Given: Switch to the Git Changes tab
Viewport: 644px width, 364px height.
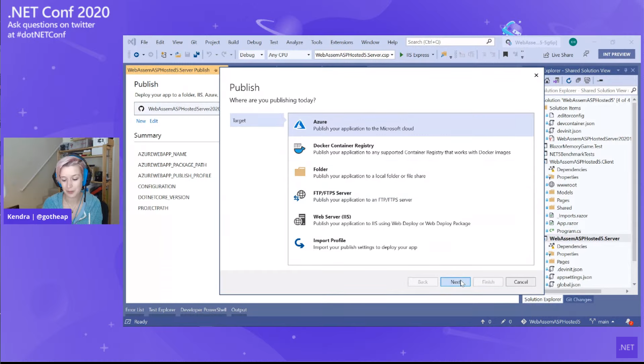Looking at the screenshot, I should 579,299.
